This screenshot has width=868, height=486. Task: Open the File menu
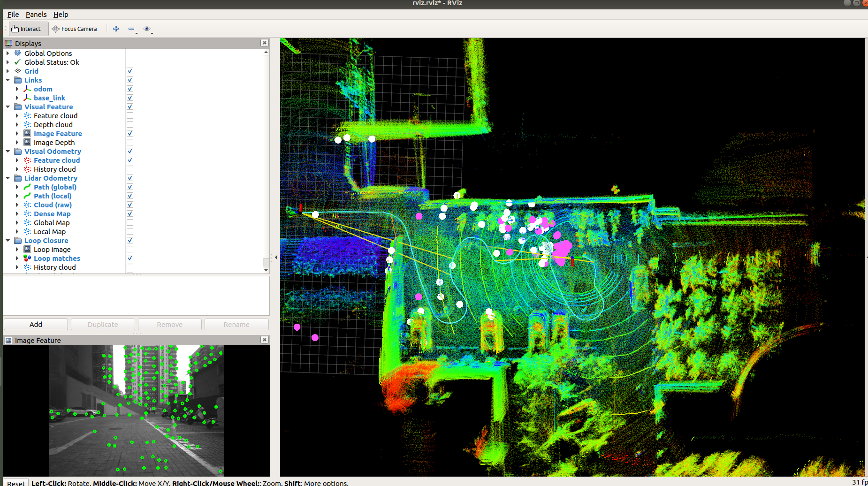(13, 14)
